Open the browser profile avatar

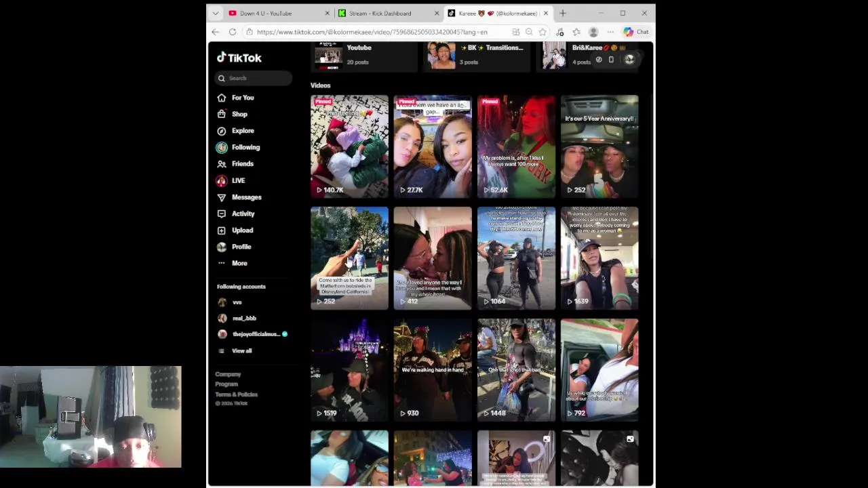click(593, 32)
